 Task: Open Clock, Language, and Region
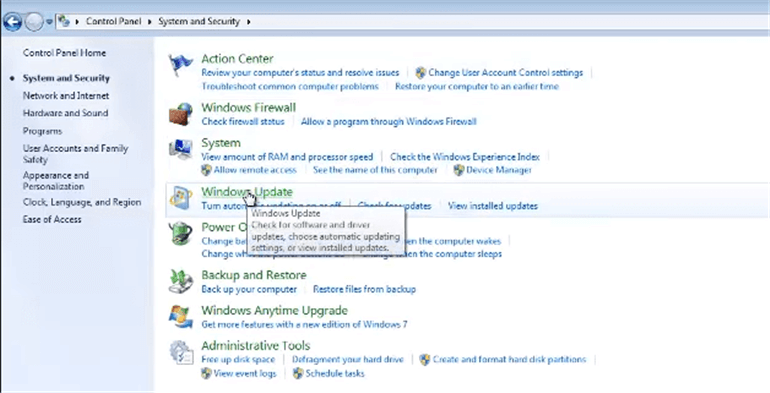pos(82,202)
